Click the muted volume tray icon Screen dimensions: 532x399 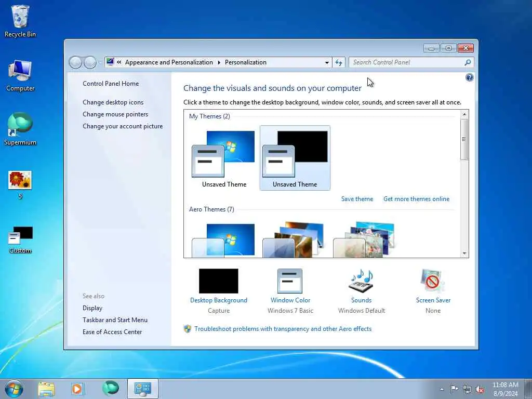click(x=480, y=390)
